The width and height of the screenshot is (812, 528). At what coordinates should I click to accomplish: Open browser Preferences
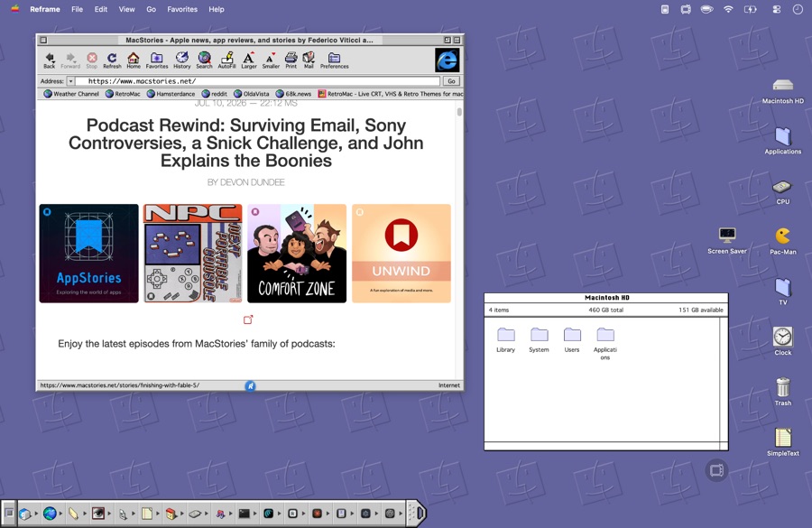click(x=334, y=60)
